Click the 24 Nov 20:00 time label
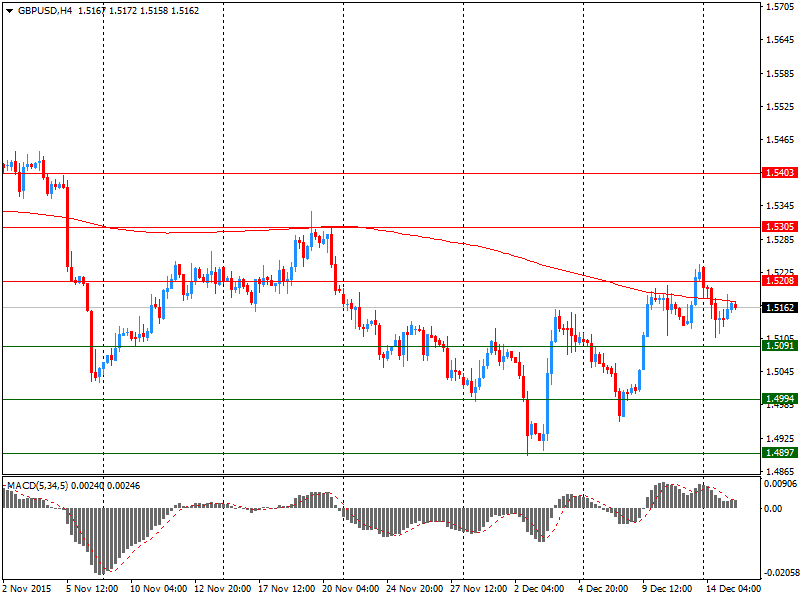Image resolution: width=800 pixels, height=600 pixels. click(x=415, y=589)
